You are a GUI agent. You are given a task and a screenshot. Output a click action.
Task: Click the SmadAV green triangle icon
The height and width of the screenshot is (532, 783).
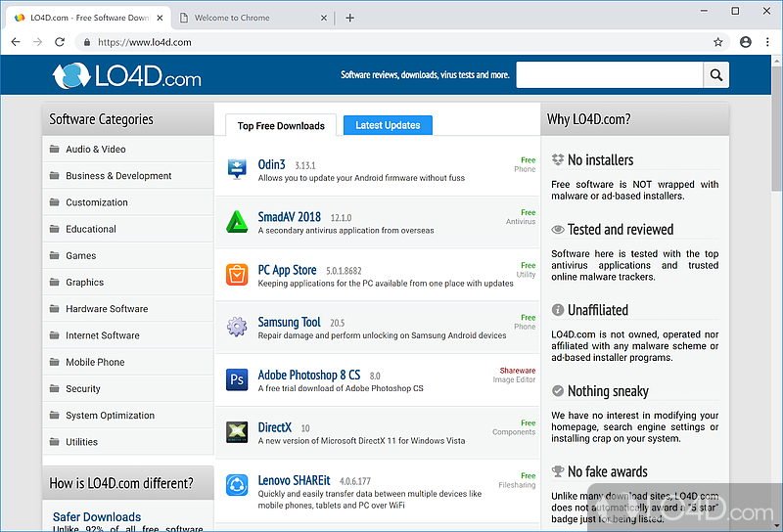click(x=237, y=222)
